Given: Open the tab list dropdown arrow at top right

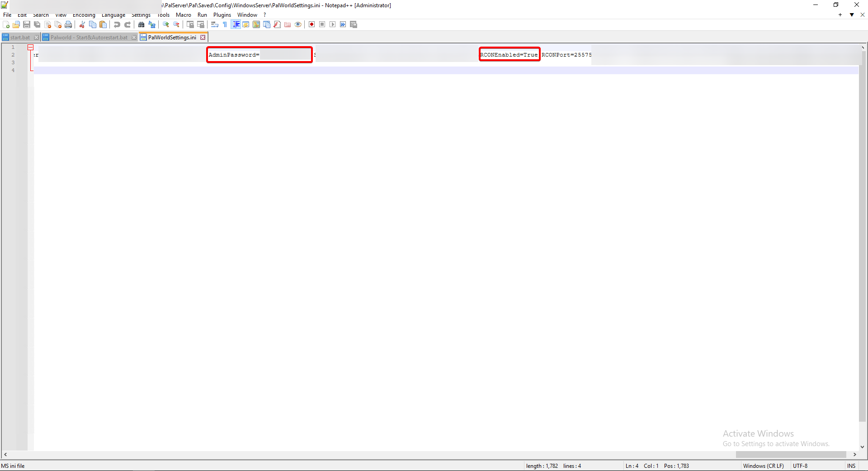Looking at the screenshot, I should (852, 15).
